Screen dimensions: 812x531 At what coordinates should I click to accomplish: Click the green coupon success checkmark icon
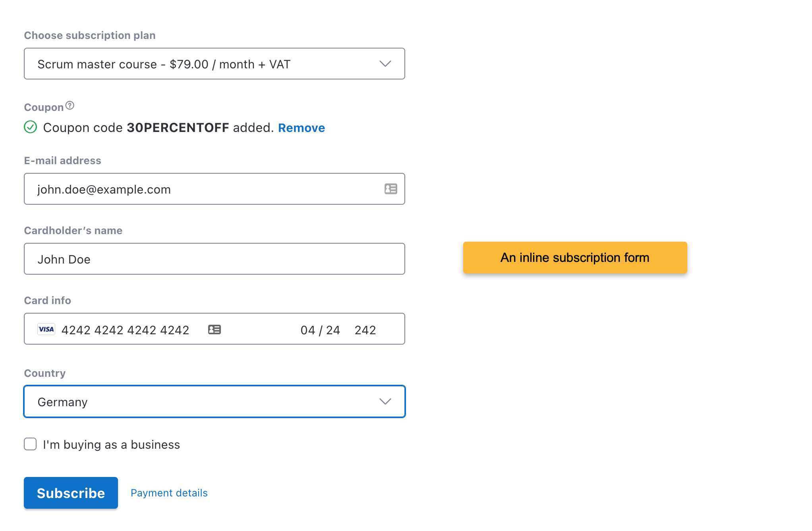[x=31, y=127]
